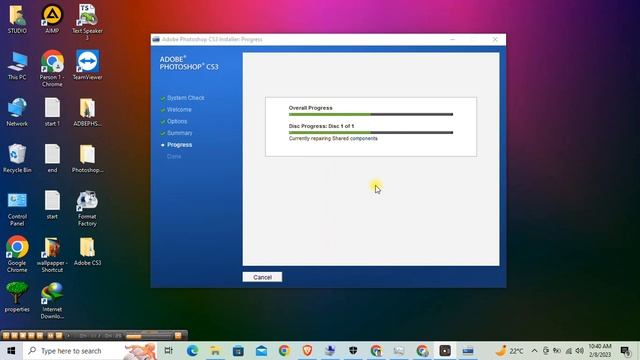640x360 pixels.
Task: Open the Windows Start menu
Action: 11,351
